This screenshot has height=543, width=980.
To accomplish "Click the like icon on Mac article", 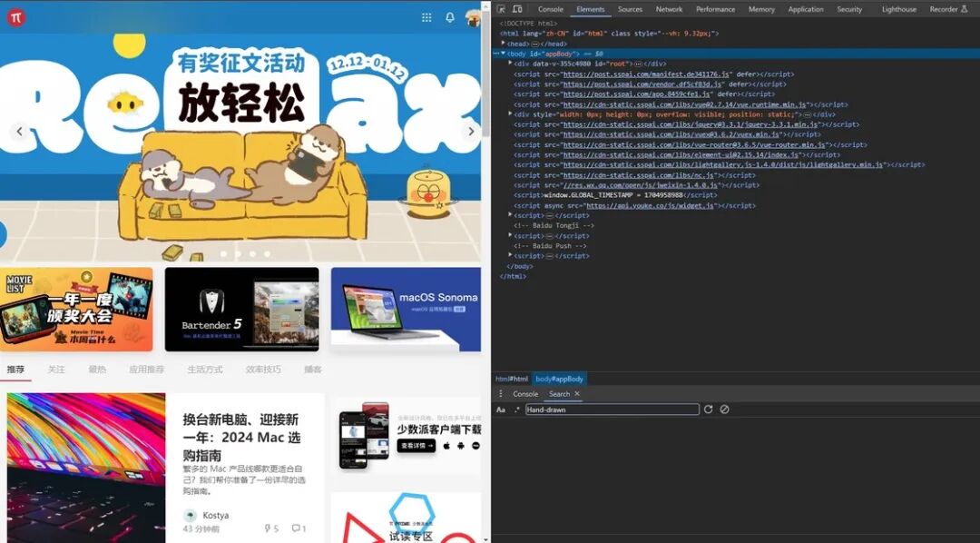I will [x=268, y=528].
